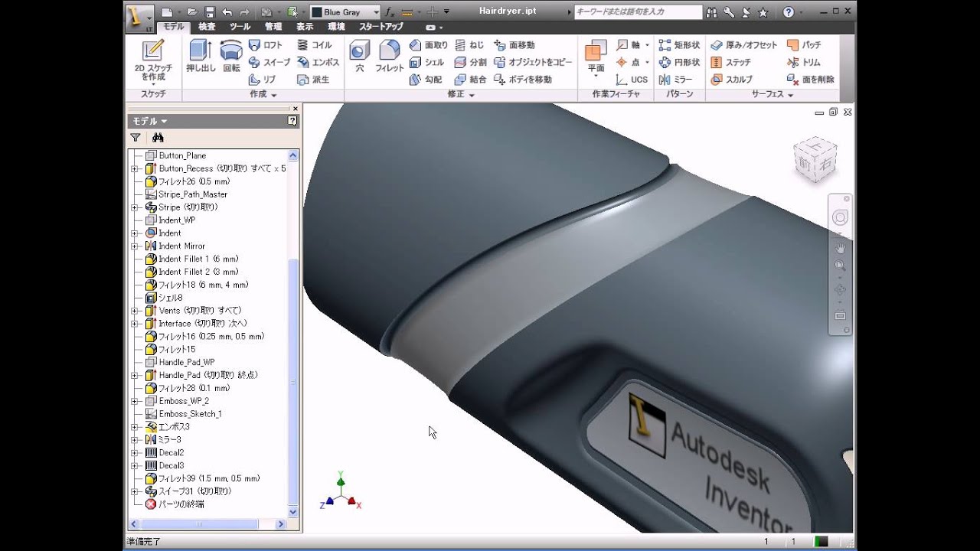Use the 結合 combine tool
Viewport: 980px width, 551px height.
pos(470,79)
